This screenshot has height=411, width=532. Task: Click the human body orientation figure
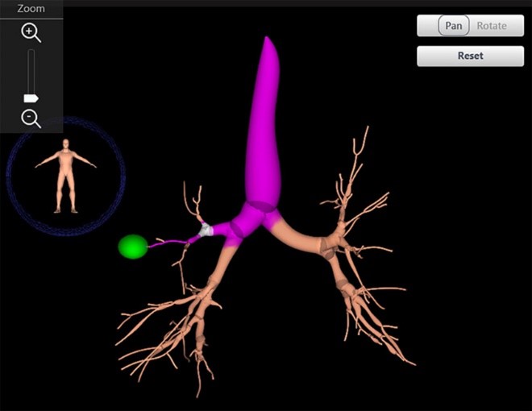pyautogui.click(x=66, y=176)
